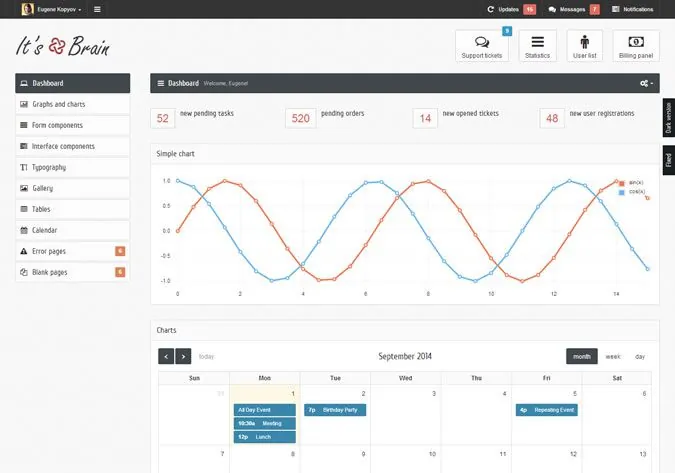The width and height of the screenshot is (675, 473).
Task: Open the Statistics shortcut
Action: (537, 46)
